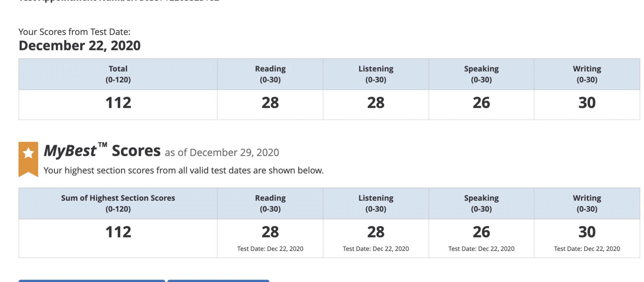Click the Speaking (0-30) header in top table
The image size is (644, 282).
(x=481, y=74)
